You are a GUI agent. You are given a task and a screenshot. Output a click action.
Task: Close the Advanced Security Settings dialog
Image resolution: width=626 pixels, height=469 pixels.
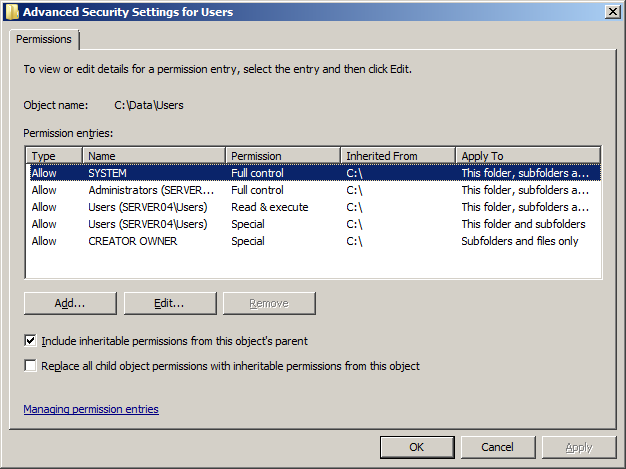tap(611, 11)
